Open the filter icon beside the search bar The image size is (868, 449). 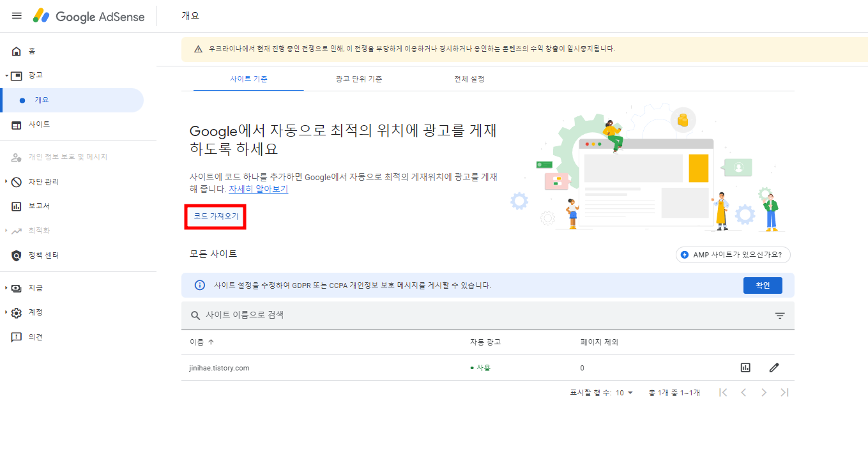(x=780, y=316)
